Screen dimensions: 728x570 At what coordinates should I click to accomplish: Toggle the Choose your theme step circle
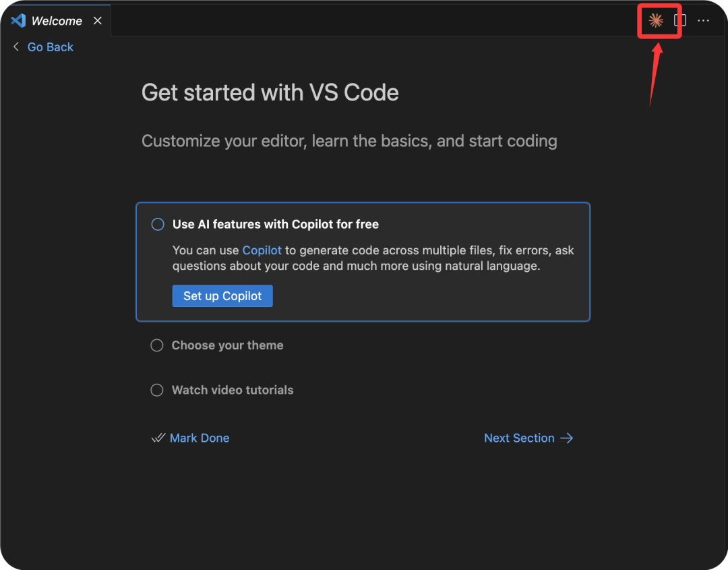pos(157,345)
